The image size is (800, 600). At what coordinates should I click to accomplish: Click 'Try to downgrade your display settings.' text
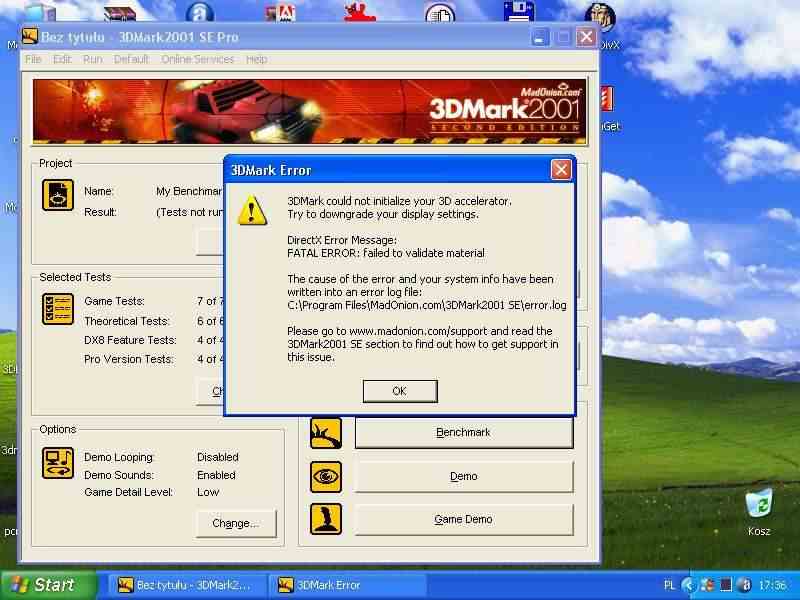(x=383, y=214)
